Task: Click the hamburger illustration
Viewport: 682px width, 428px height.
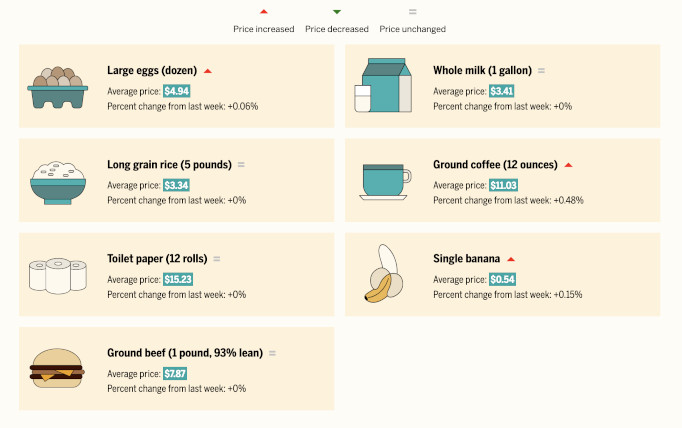Action: tap(57, 368)
